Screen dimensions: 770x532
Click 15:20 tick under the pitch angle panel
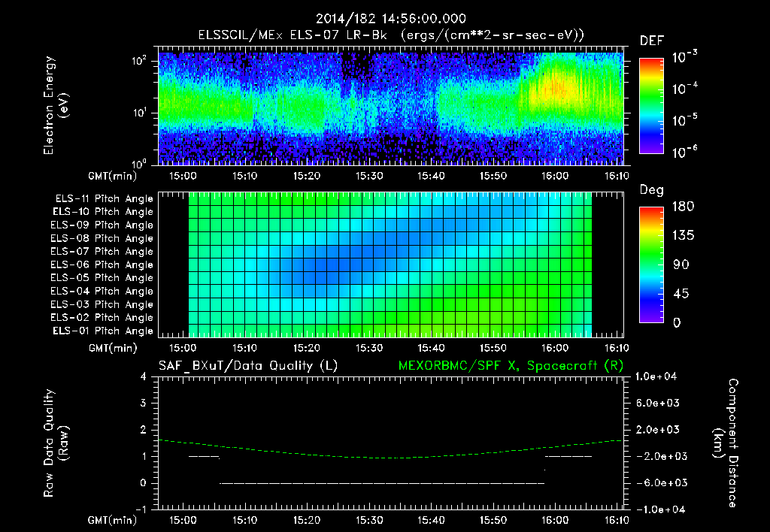[307, 348]
